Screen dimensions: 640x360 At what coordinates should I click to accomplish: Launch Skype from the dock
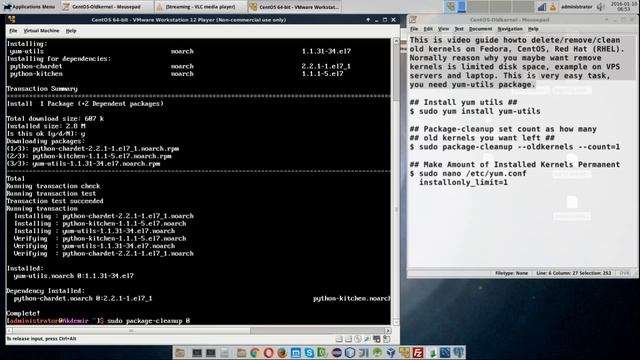pyautogui.click(x=309, y=353)
